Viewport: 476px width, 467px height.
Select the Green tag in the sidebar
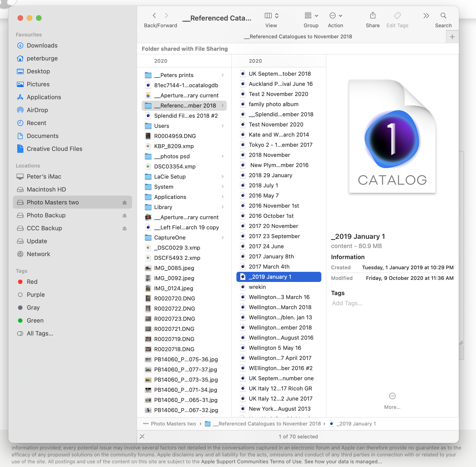point(35,320)
